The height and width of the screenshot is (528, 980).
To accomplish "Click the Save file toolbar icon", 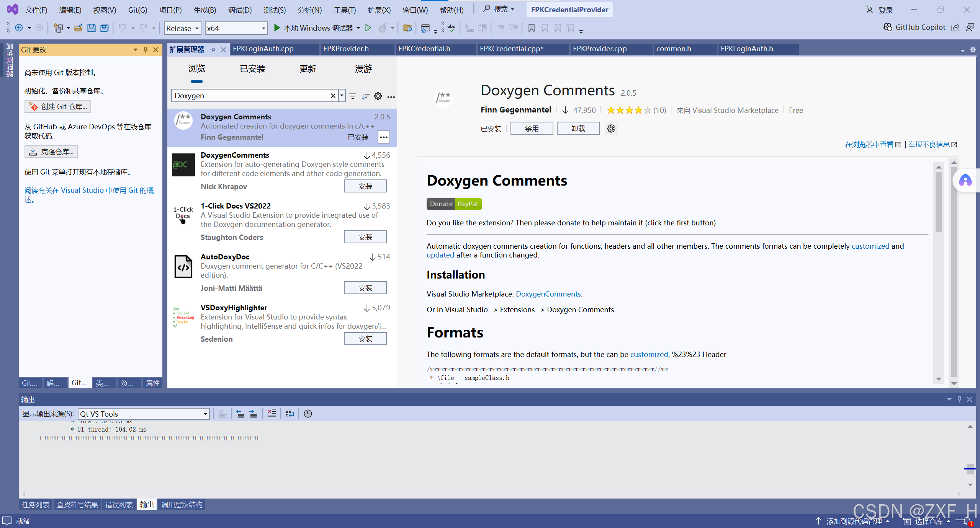I will tap(91, 28).
